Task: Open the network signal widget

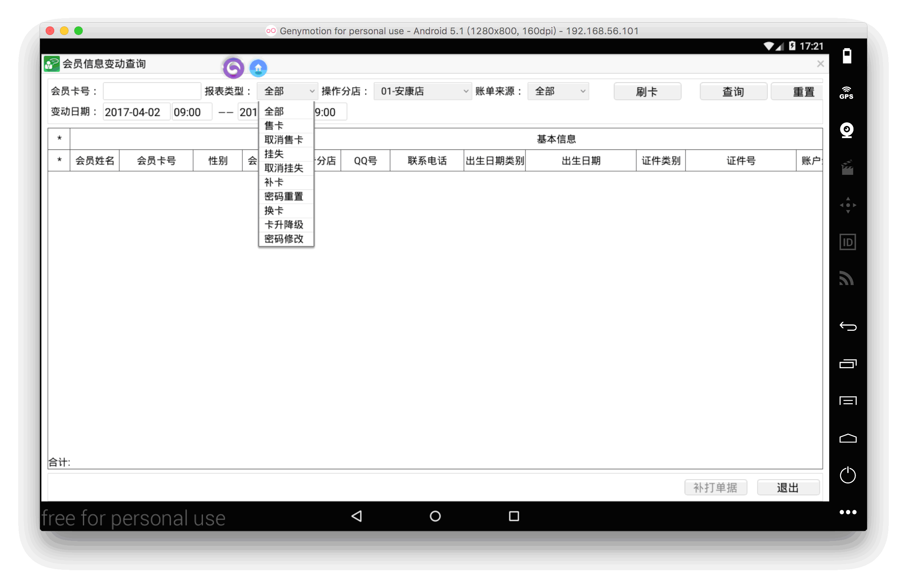Action: [x=847, y=279]
